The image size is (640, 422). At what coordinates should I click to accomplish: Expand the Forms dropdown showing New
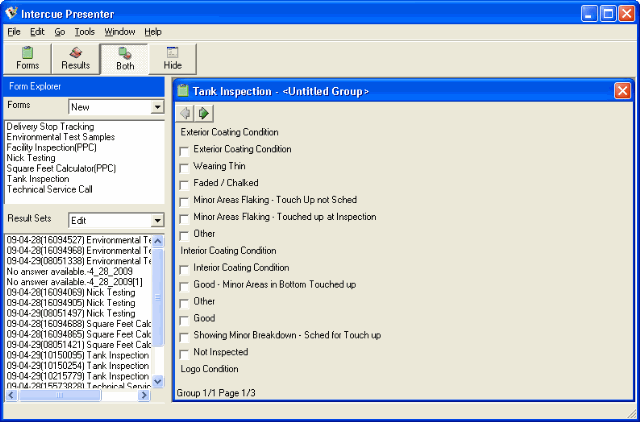pyautogui.click(x=157, y=107)
